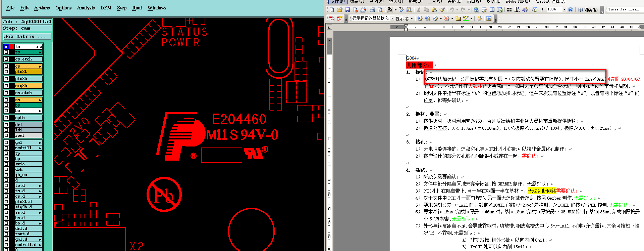Toggle the checkbox for layer 'ncdrill'
This screenshot has height=251, width=644.
click(x=6, y=148)
